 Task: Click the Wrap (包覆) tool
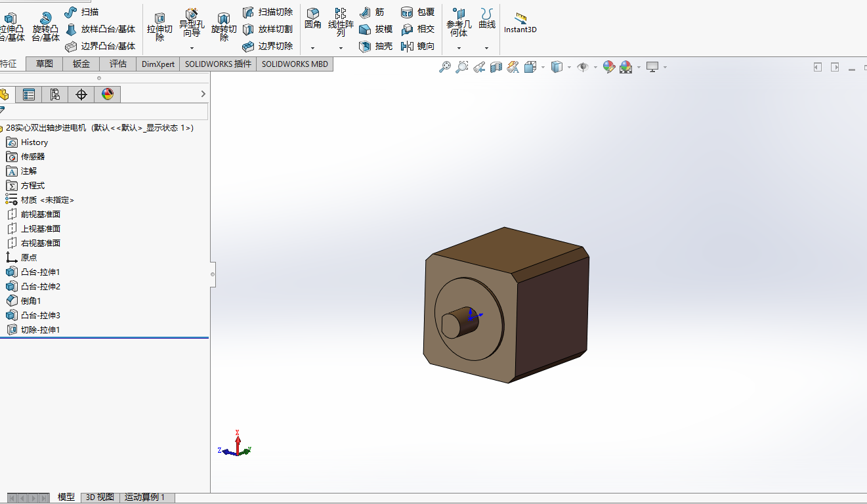click(417, 12)
